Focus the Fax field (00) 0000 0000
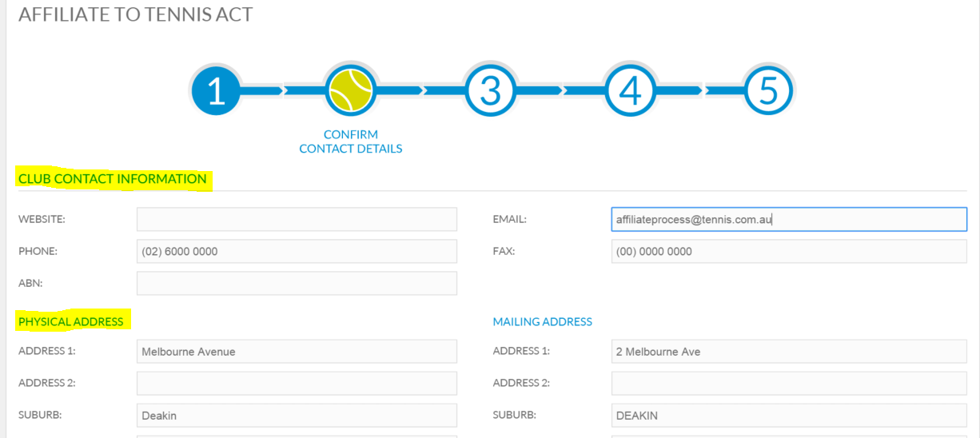The height and width of the screenshot is (438, 980). [789, 251]
